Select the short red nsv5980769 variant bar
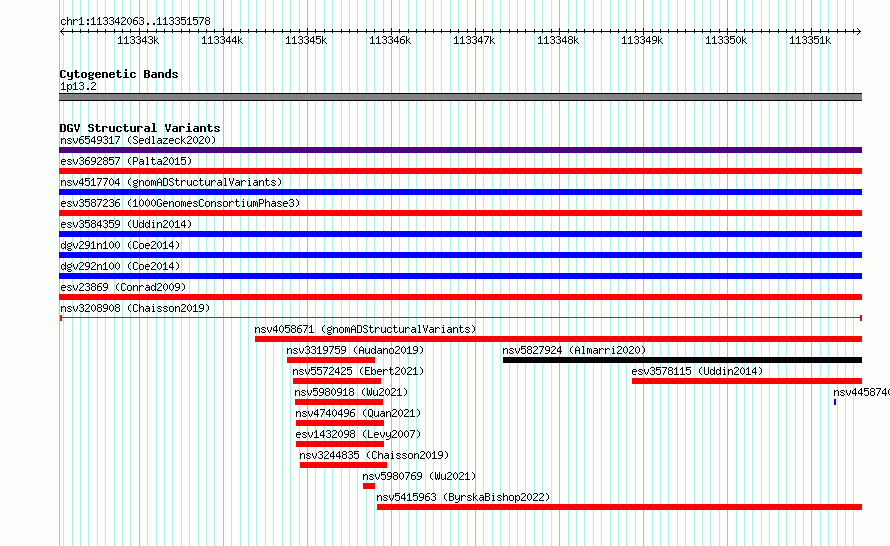The width and height of the screenshot is (890, 546). pos(369,486)
